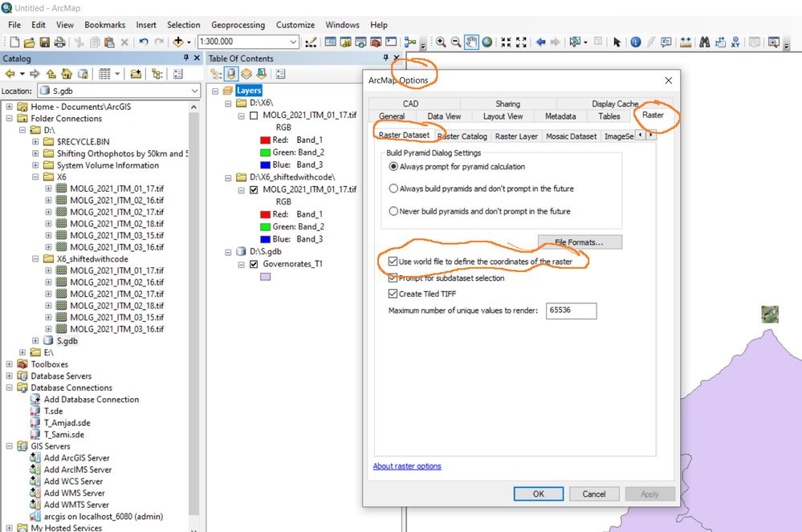Click the File Formats button

[580, 242]
